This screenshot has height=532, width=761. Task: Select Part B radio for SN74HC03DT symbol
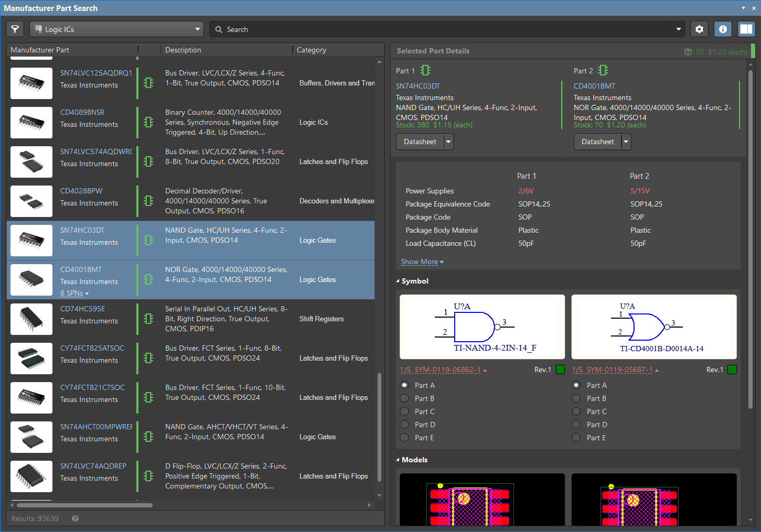pyautogui.click(x=404, y=398)
